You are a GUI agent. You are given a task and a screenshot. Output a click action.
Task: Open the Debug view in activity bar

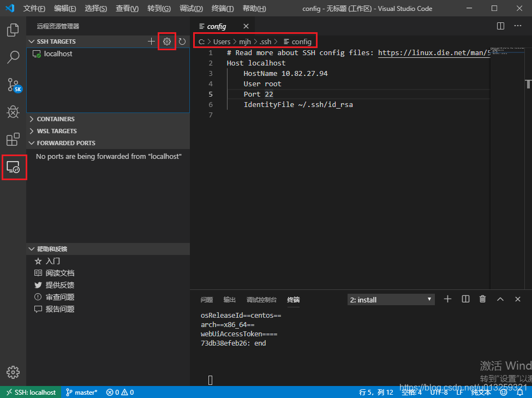(13, 112)
